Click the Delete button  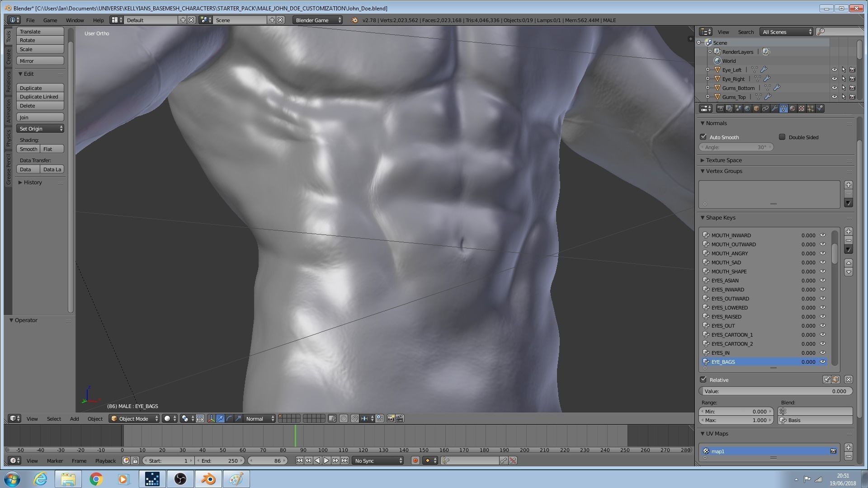[x=40, y=106]
